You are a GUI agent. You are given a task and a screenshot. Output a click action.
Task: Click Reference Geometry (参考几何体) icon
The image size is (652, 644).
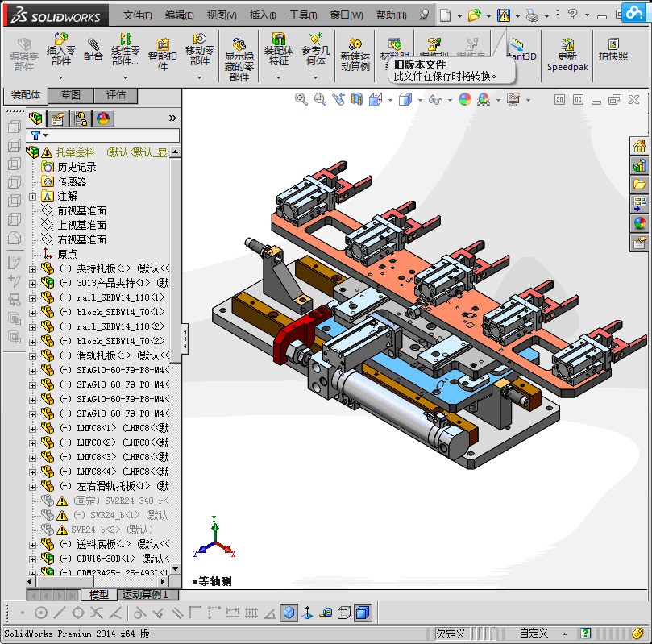316,49
